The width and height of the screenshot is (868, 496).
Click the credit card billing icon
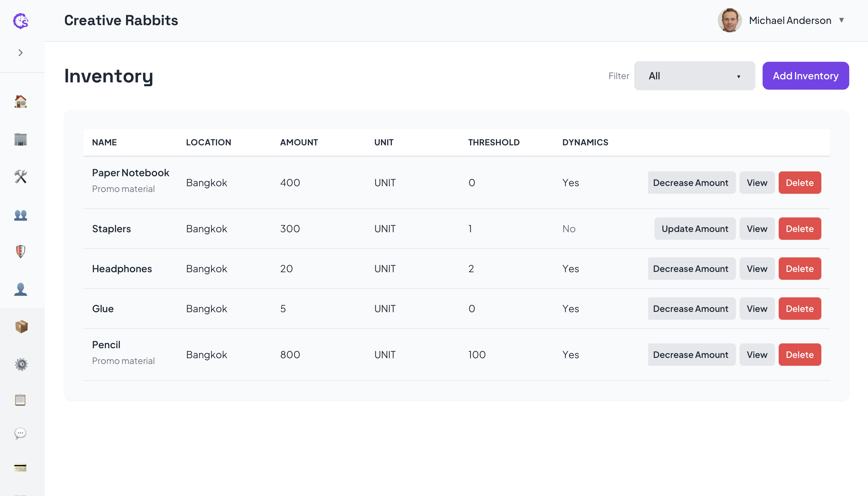click(x=20, y=468)
